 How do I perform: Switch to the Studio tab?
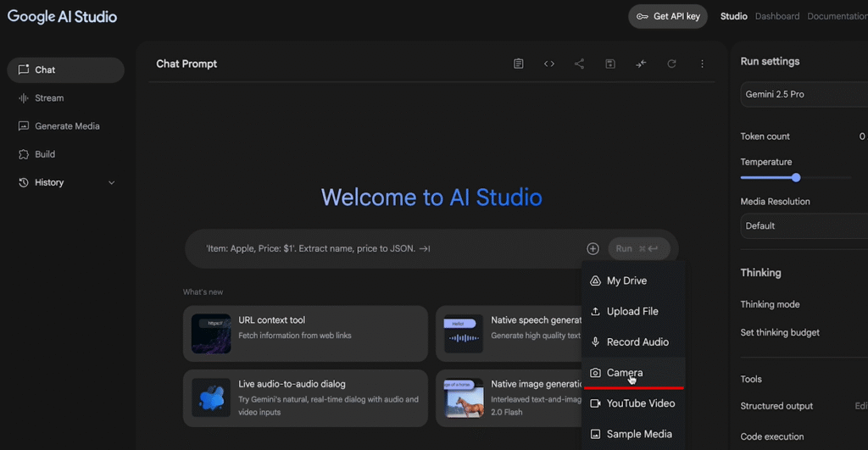[733, 17]
